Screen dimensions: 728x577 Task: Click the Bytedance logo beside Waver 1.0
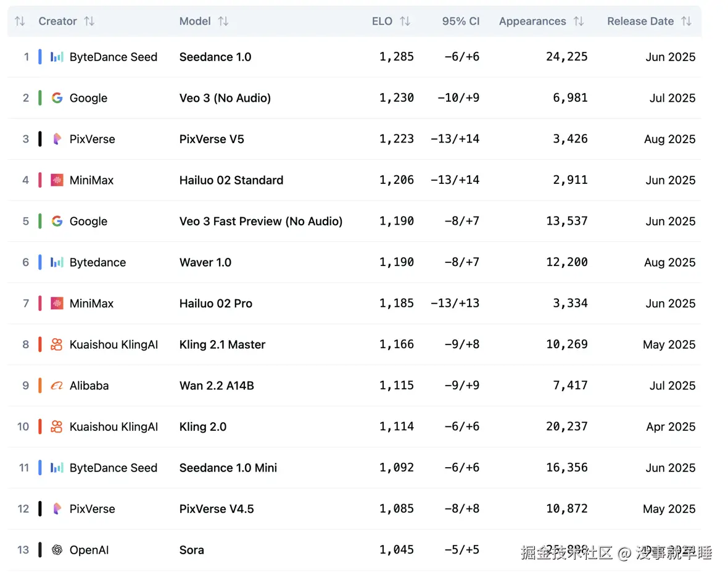point(57,262)
